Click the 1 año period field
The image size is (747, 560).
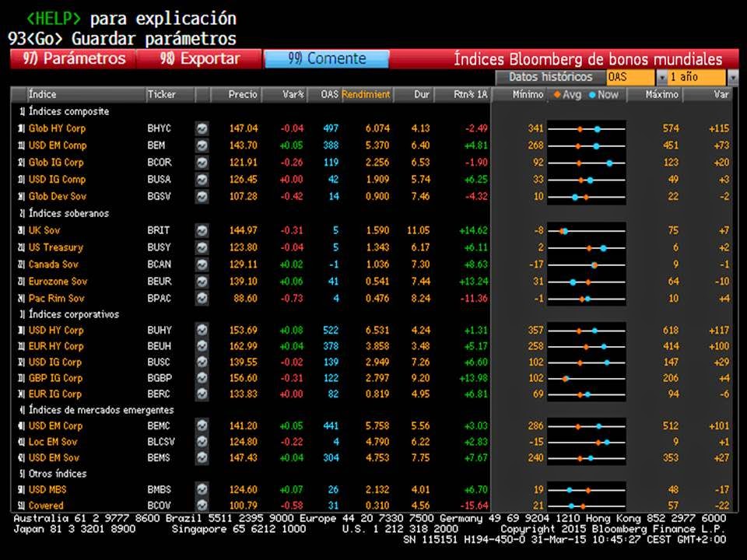coord(697,77)
